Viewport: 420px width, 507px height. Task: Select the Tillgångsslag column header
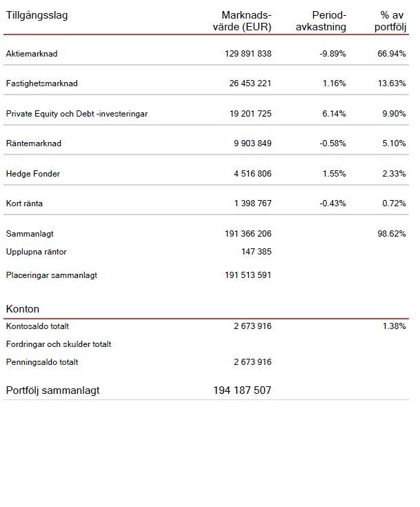[37, 15]
